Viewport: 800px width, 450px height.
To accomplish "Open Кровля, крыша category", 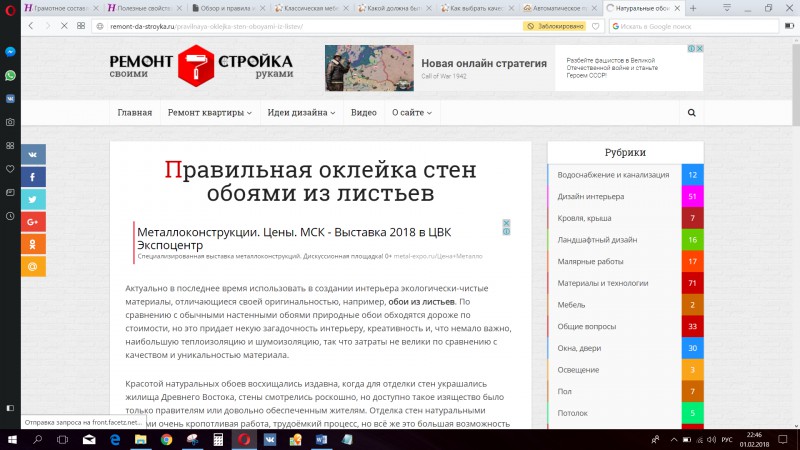I will [584, 218].
